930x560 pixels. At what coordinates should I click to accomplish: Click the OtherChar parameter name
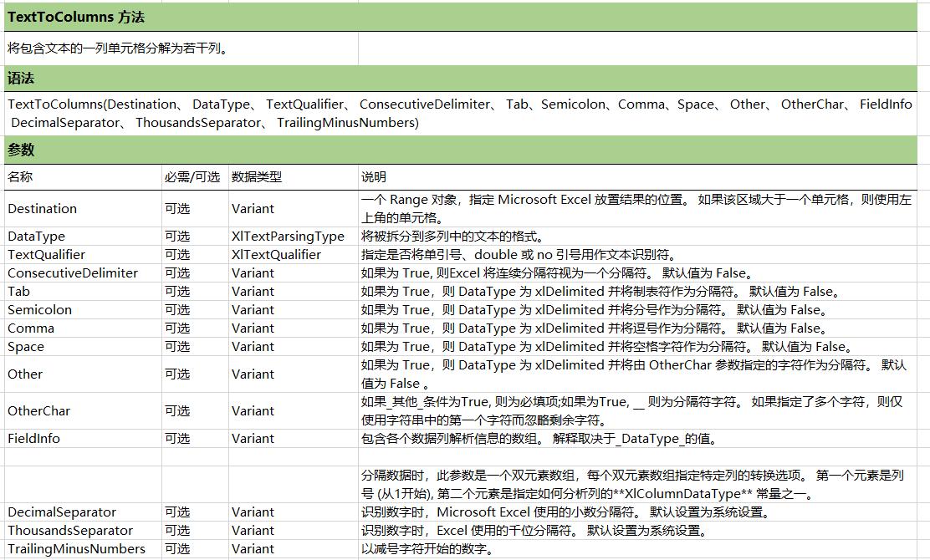pos(38,410)
